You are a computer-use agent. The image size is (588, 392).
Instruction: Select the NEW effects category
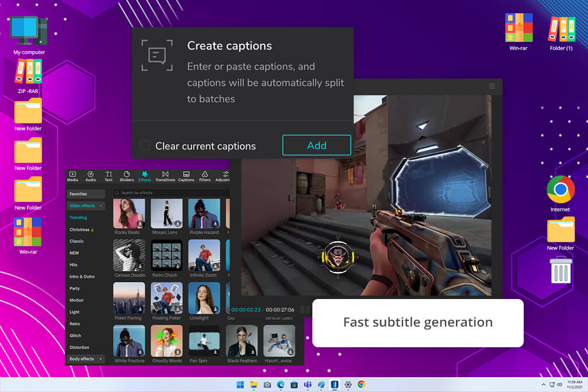click(x=74, y=253)
